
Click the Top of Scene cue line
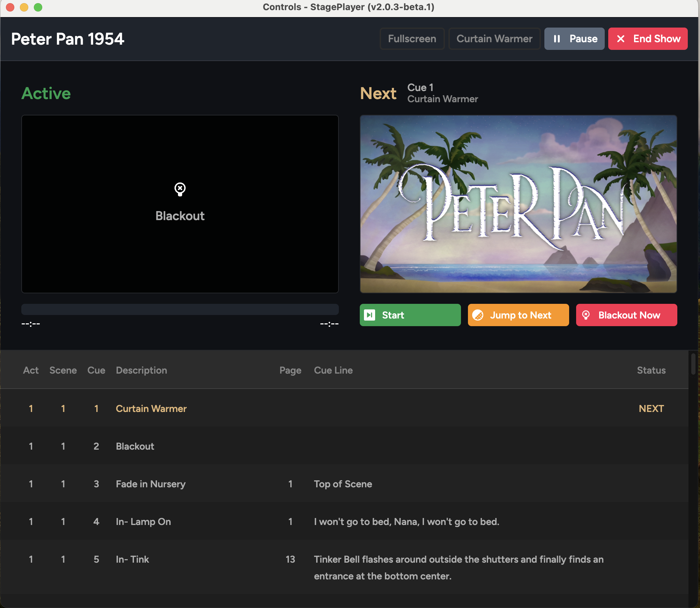click(343, 484)
